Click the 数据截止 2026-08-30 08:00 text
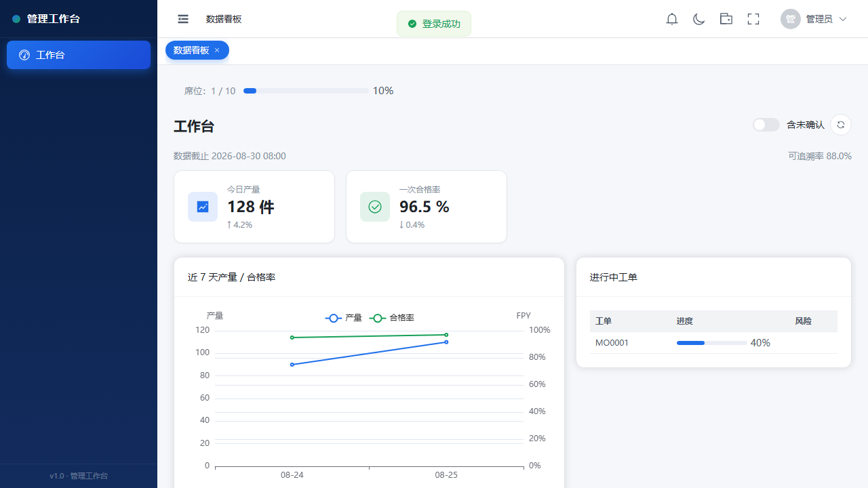 point(230,156)
